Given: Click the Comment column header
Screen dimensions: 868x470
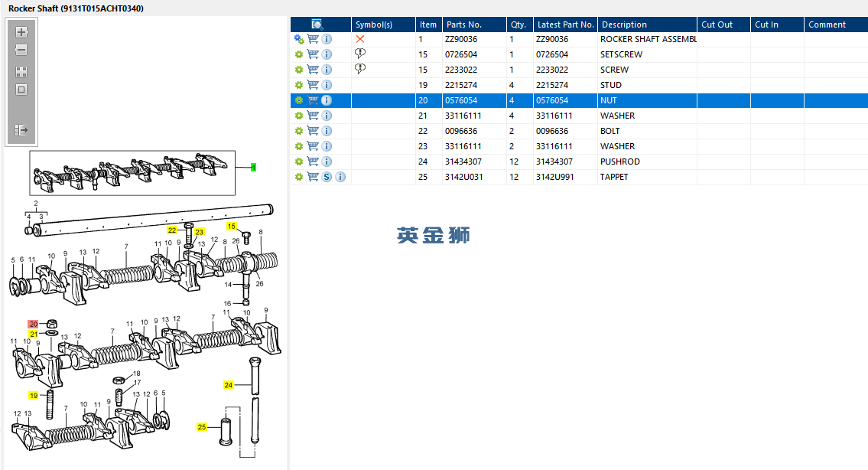Looking at the screenshot, I should (836, 24).
